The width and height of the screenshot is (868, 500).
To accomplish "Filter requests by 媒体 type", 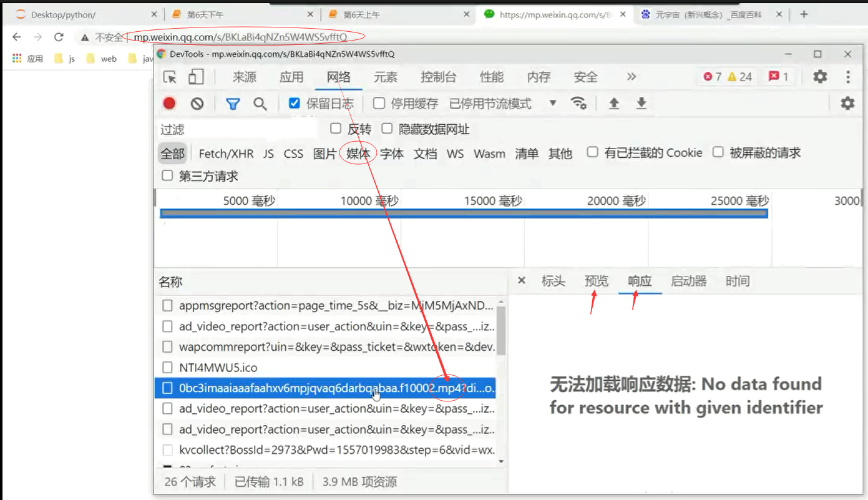I will tap(358, 154).
